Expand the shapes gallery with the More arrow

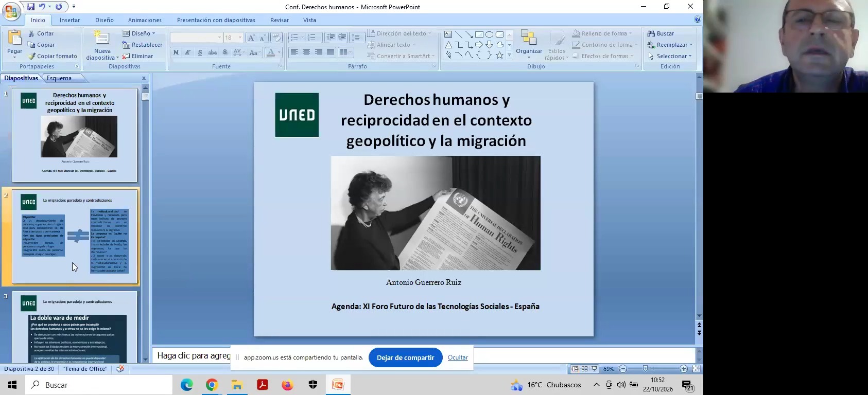[x=509, y=55]
